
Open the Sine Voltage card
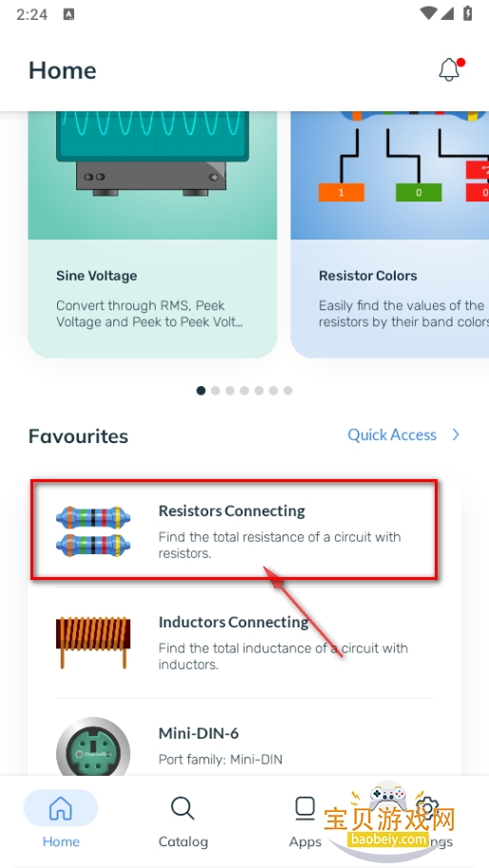[152, 234]
